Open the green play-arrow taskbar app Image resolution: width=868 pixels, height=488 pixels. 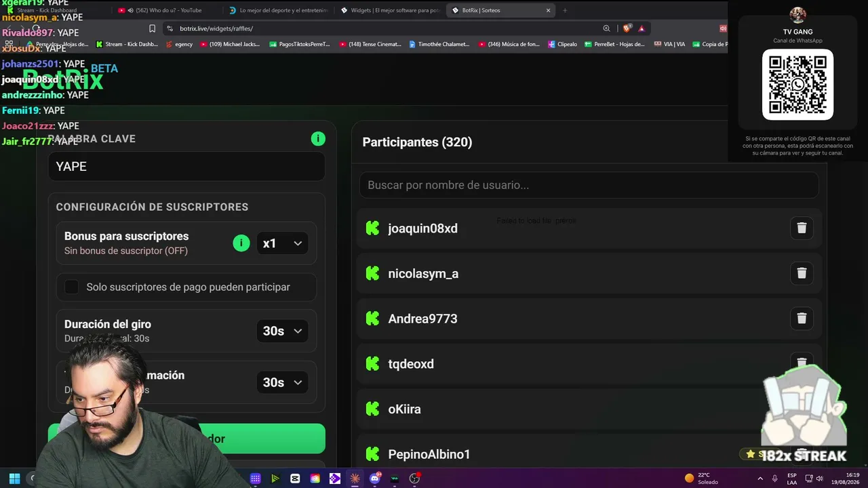point(275,479)
